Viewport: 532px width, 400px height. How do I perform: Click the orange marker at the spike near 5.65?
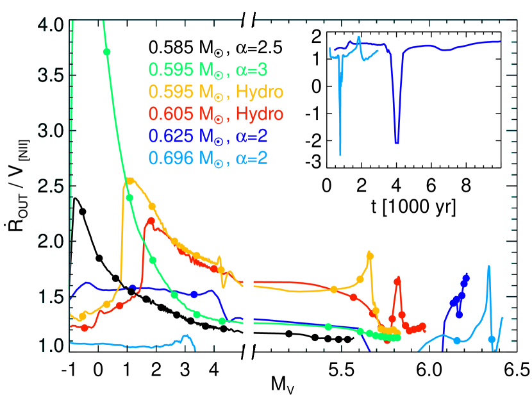(370, 256)
